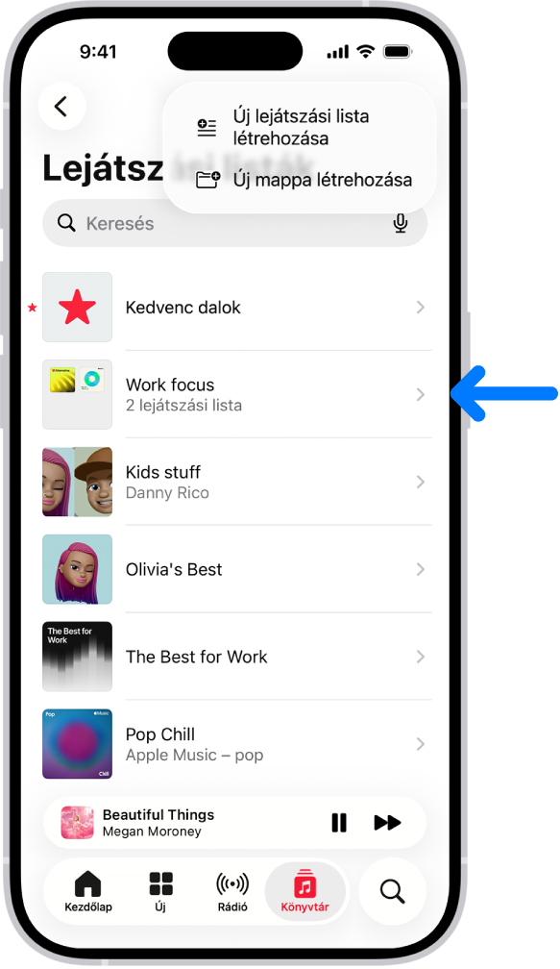Screen dimensions: 560x969
Task: Pause the Beautiful Things track
Action: (339, 823)
